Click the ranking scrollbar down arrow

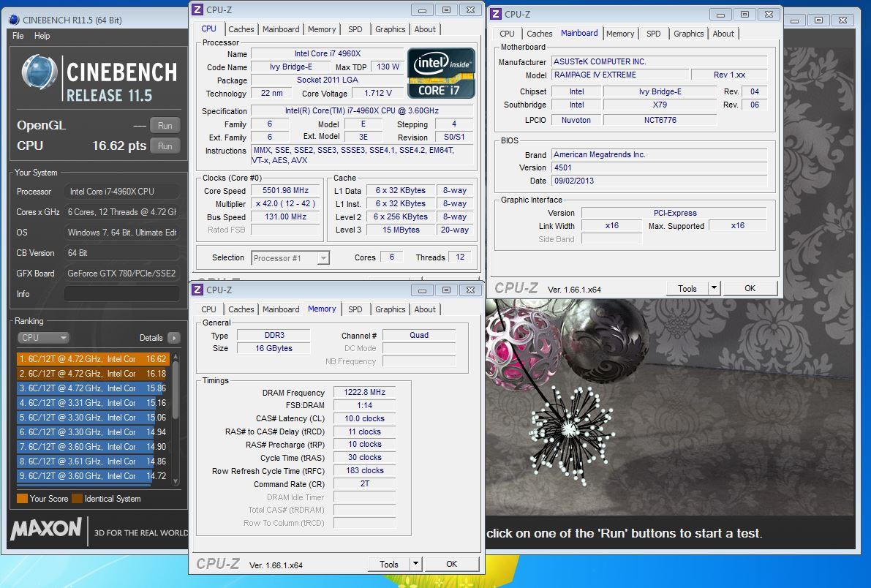pos(176,481)
